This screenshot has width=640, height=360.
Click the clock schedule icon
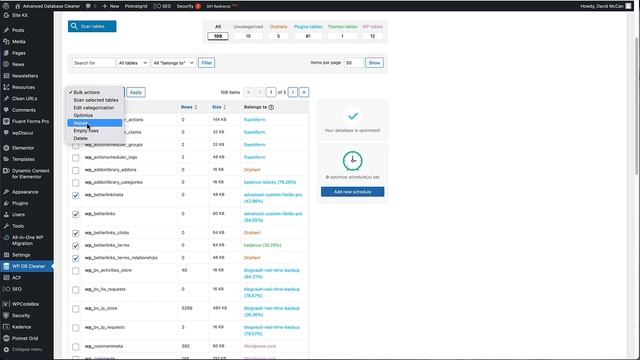(x=353, y=161)
